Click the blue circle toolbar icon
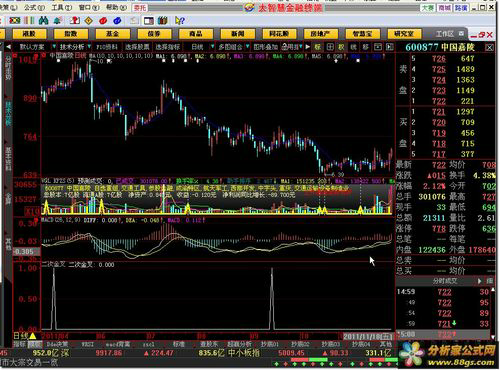Image resolution: width=500 pixels, height=370 pixels. 117,21
